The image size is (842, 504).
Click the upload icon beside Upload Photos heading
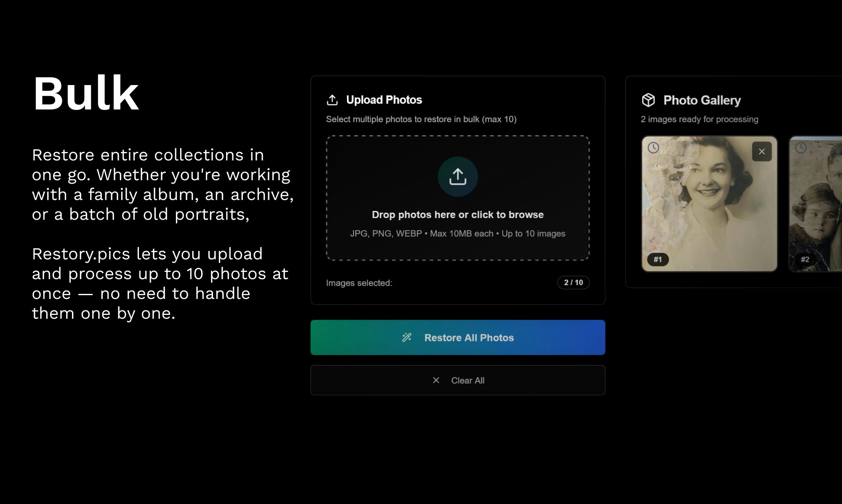coord(332,100)
